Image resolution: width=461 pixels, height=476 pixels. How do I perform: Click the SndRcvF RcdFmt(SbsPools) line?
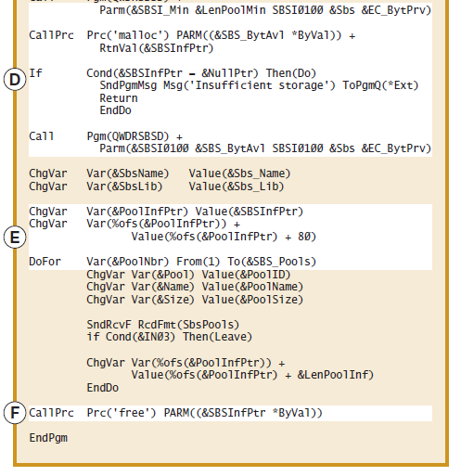[163, 325]
